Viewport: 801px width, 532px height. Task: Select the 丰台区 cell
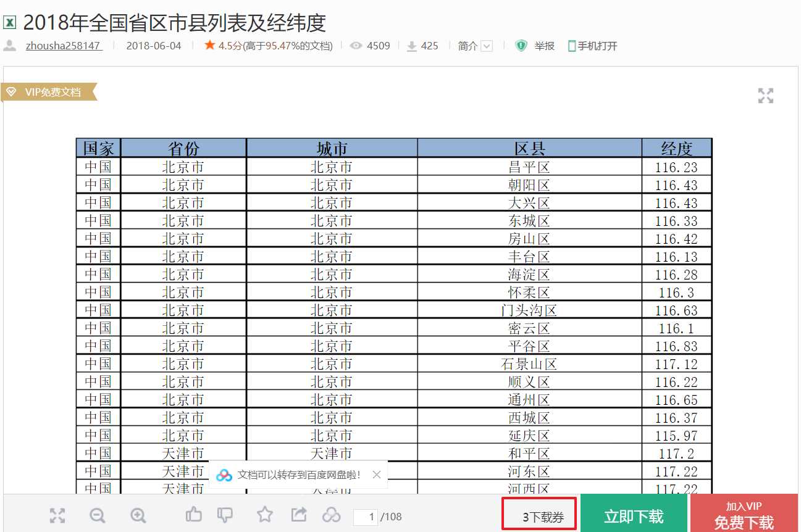[x=529, y=257]
